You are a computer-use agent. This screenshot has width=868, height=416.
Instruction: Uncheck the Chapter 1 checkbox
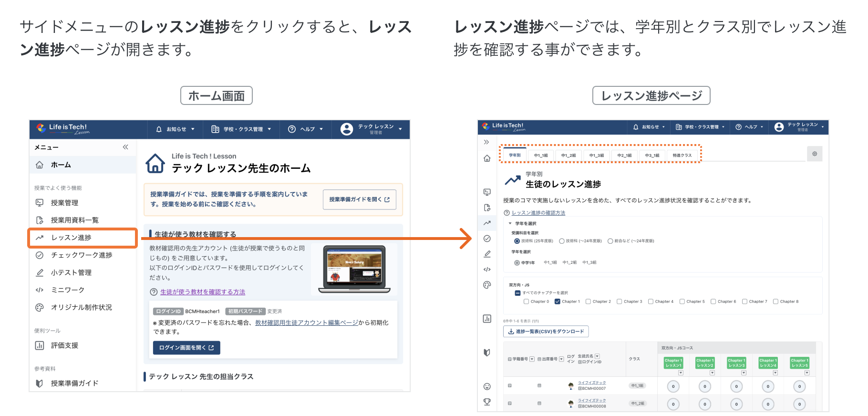[x=558, y=302]
